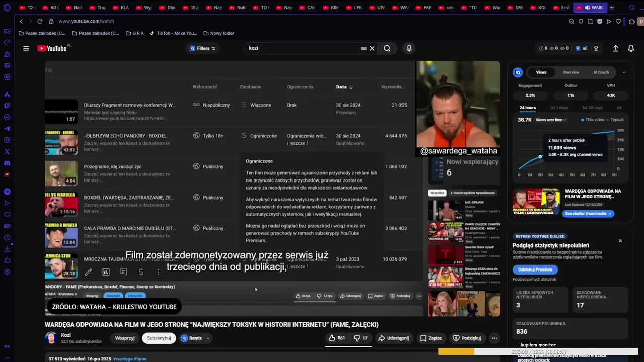Subscribe to Kozi channel
This screenshot has height=362, width=644.
pyautogui.click(x=159, y=338)
